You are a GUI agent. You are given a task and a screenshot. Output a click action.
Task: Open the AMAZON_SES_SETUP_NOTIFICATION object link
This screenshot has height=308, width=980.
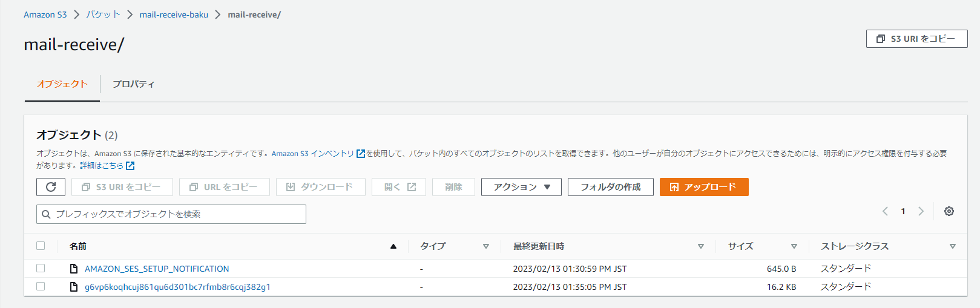(x=157, y=269)
